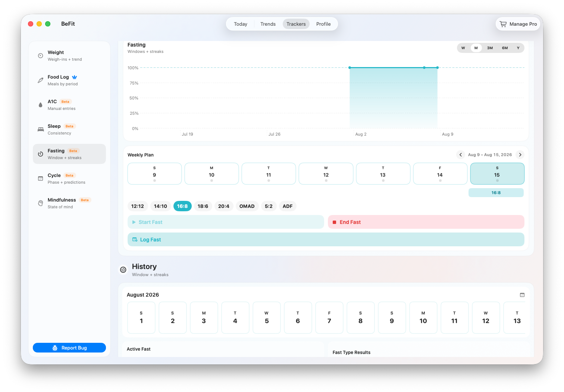Viewport: 564px width, 392px height.
Task: Select the 14:10 fasting plan
Action: coord(160,206)
